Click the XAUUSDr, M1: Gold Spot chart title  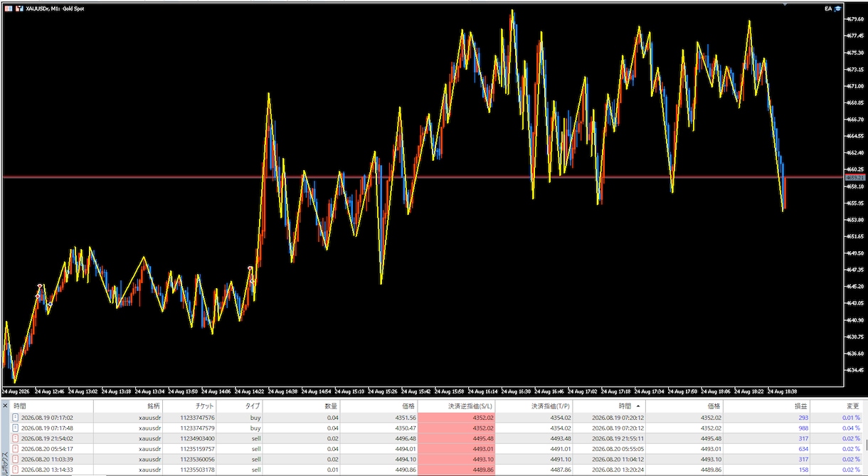(55, 9)
